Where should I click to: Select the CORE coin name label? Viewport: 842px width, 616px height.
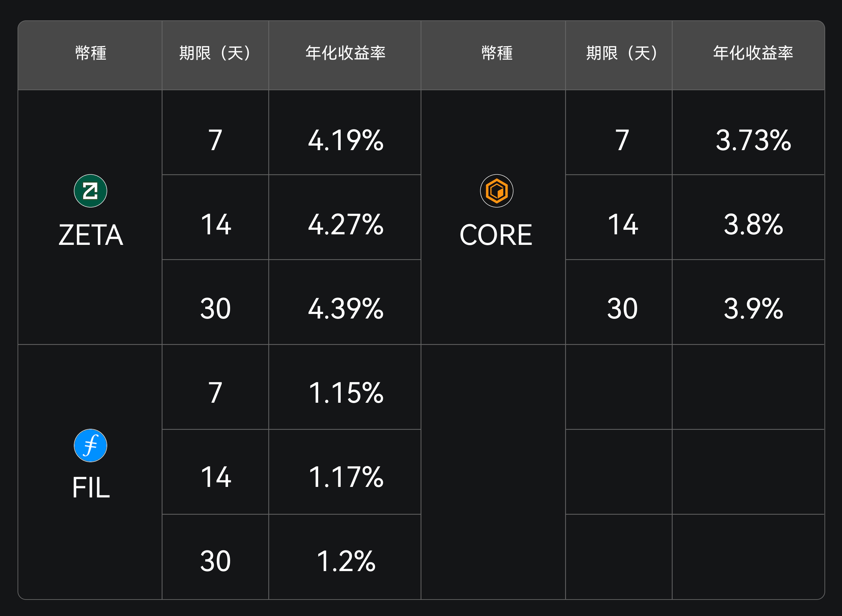pos(496,235)
